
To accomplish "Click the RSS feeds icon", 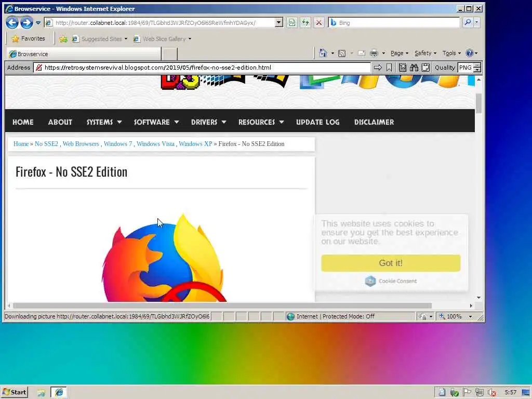I will [x=342, y=54].
